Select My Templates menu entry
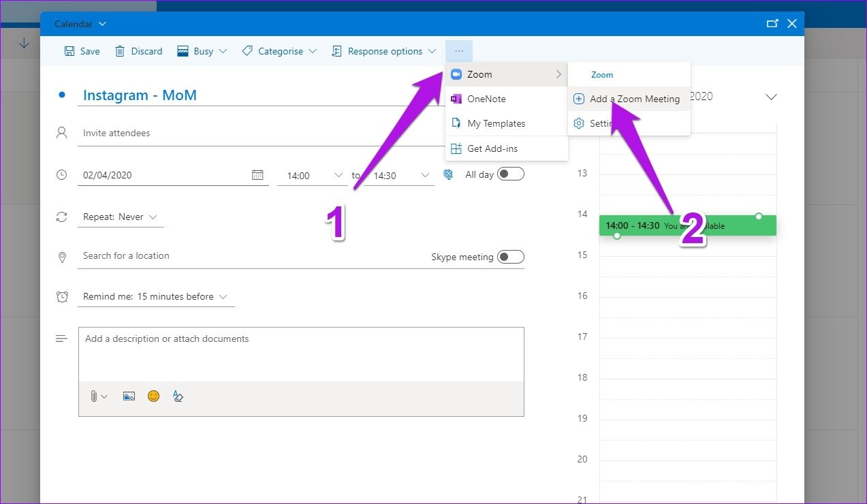This screenshot has height=504, width=867. (x=507, y=123)
